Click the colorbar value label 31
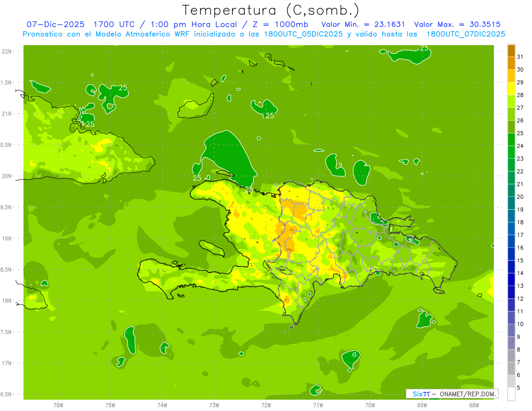The image size is (532, 411). 520,57
